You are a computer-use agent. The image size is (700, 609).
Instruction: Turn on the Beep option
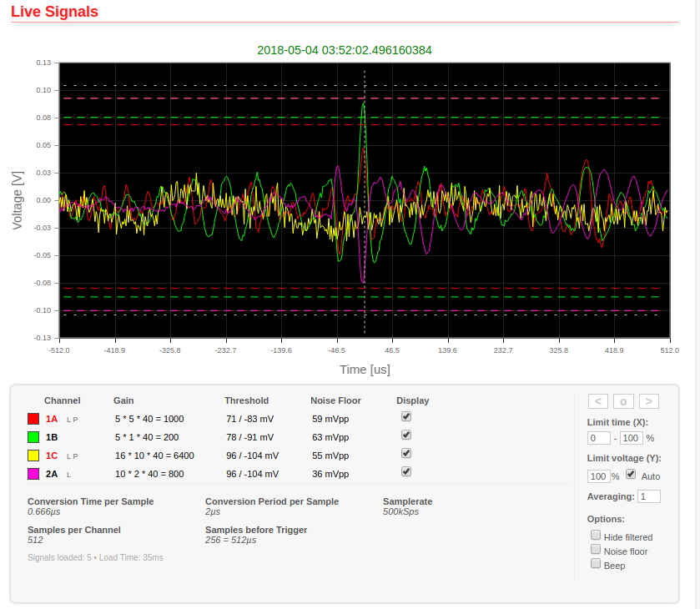click(x=596, y=564)
